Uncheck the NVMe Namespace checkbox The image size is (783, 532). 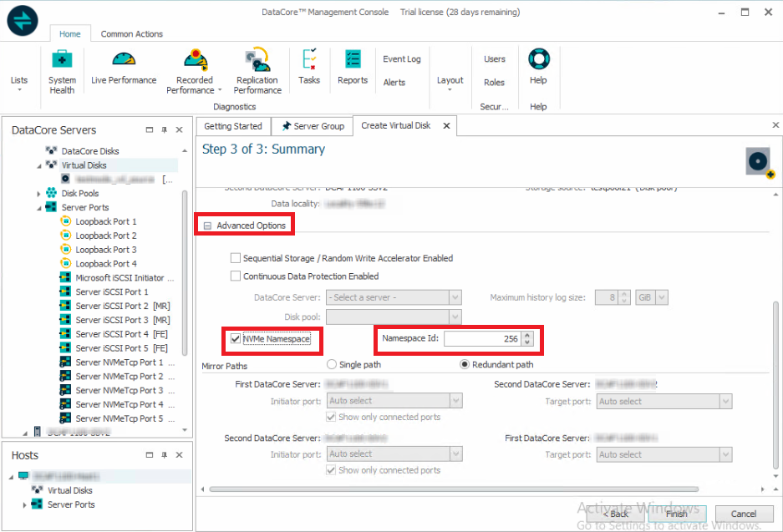click(x=236, y=339)
